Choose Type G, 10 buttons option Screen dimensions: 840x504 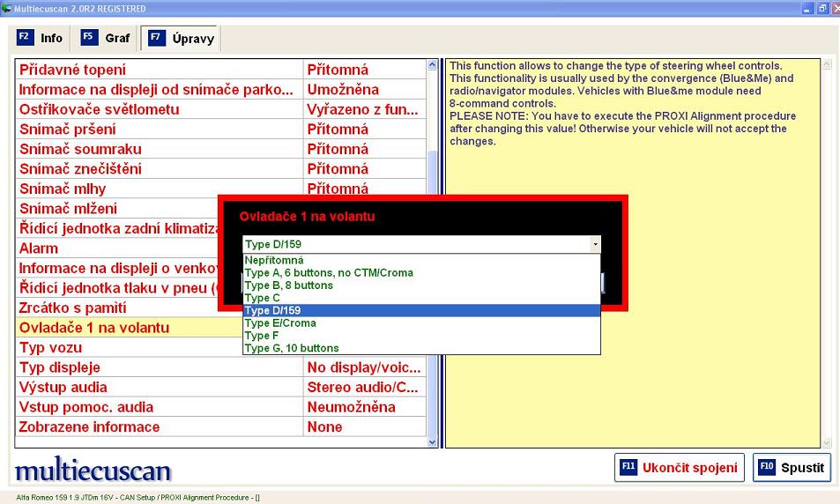point(421,348)
